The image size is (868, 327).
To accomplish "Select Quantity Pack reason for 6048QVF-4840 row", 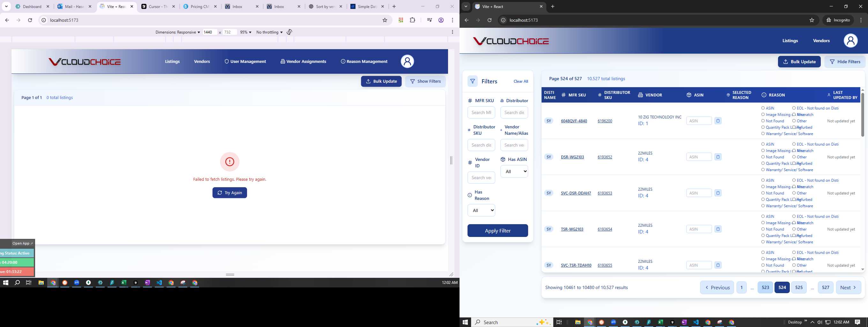I will coord(763,127).
